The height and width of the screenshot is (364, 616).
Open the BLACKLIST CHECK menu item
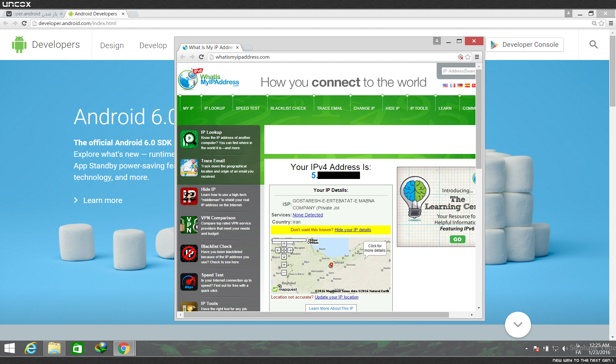point(288,108)
